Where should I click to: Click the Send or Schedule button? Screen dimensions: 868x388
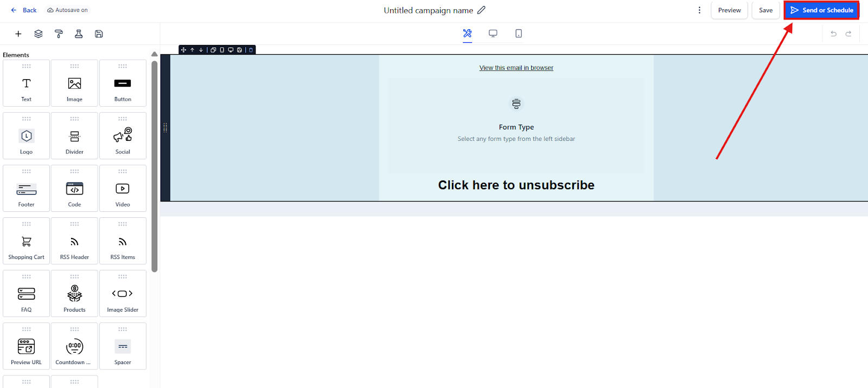[x=821, y=10]
